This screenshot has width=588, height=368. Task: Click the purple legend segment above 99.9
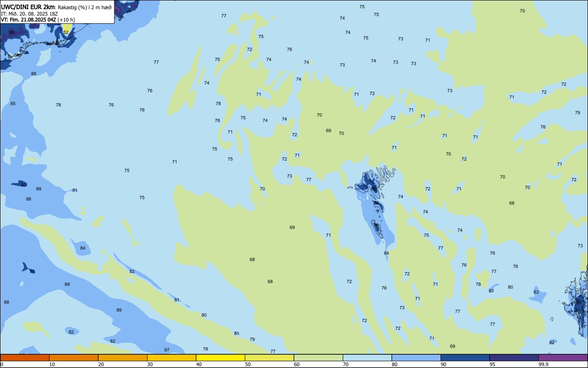click(563, 357)
